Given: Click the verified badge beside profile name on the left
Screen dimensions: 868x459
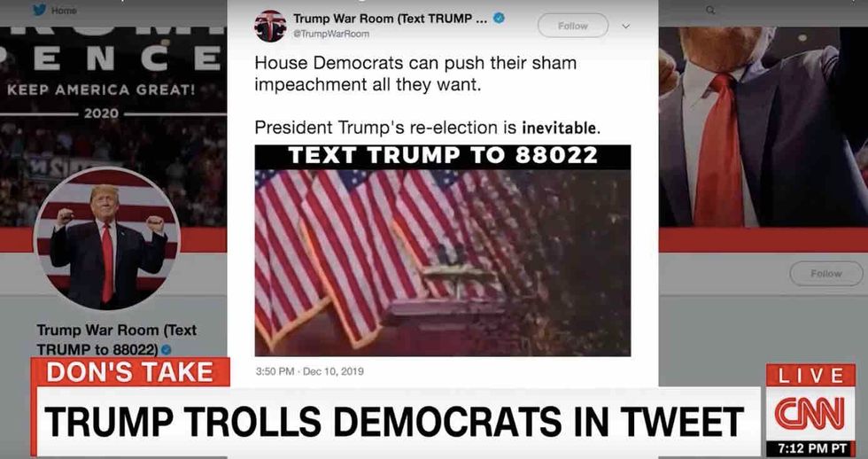Looking at the screenshot, I should [166, 350].
